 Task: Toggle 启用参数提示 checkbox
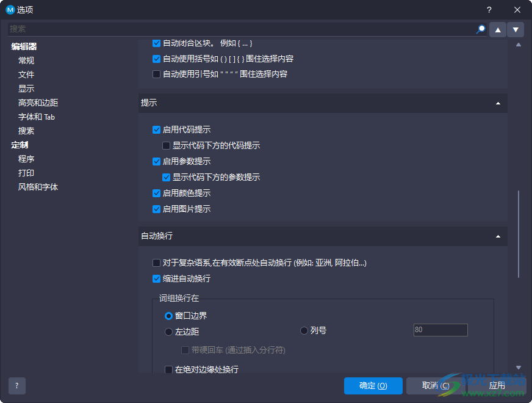156,161
